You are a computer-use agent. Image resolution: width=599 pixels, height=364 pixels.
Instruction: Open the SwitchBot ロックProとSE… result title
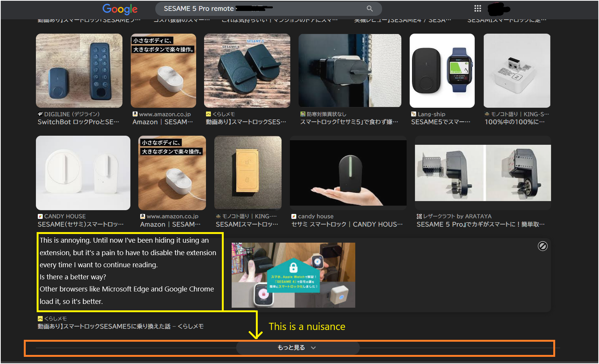pos(78,122)
